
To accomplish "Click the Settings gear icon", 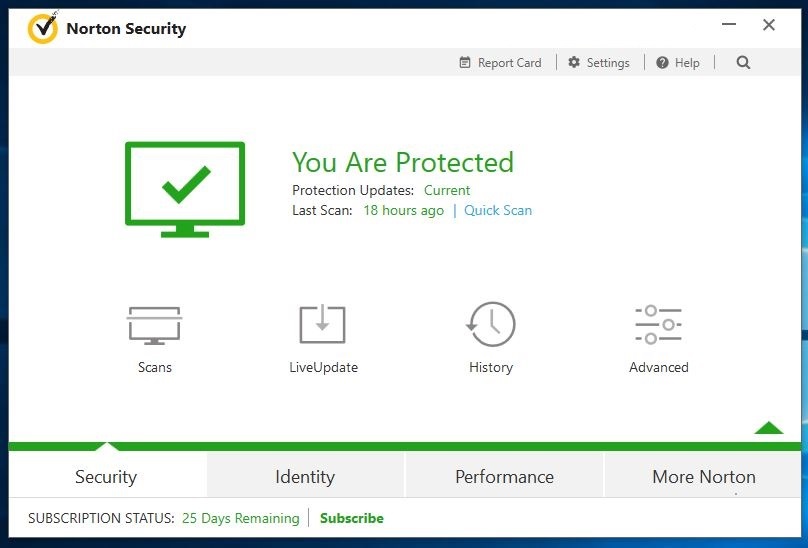I will tap(574, 62).
